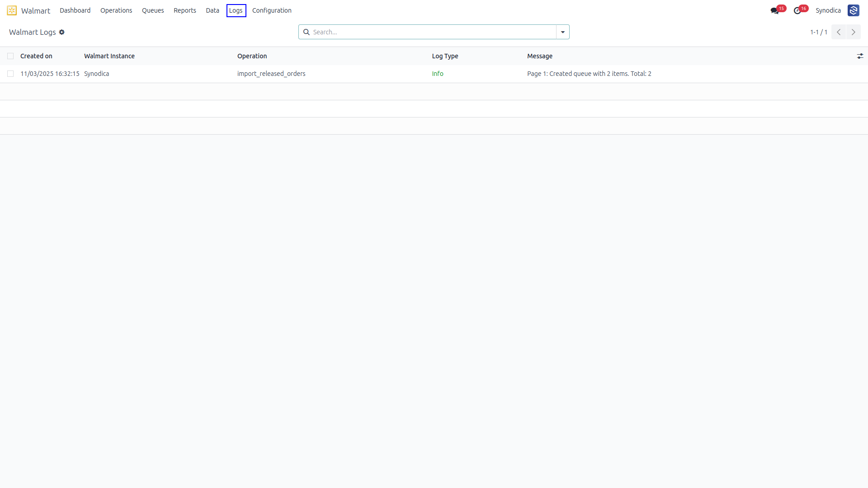
Task: Sort by Operation column header
Action: tap(252, 56)
